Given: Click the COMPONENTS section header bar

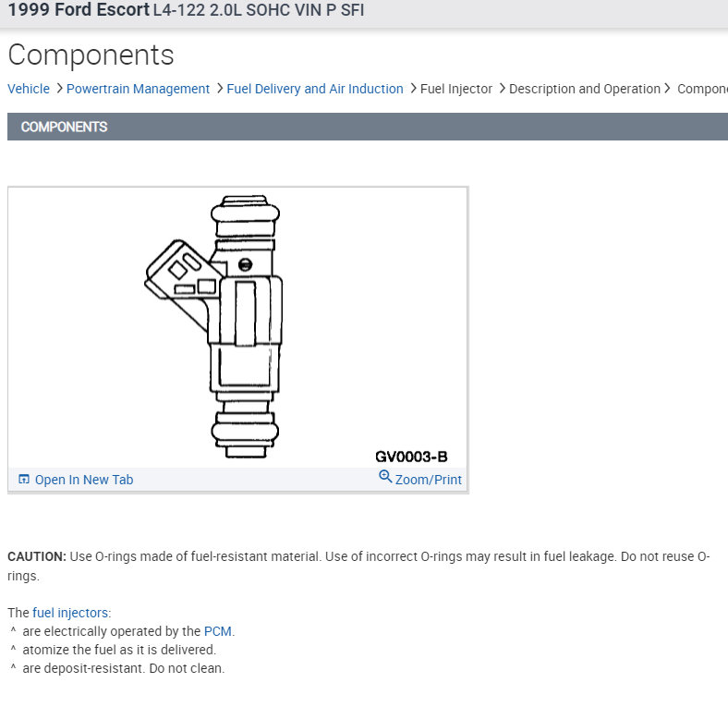Looking at the screenshot, I should coord(368,127).
